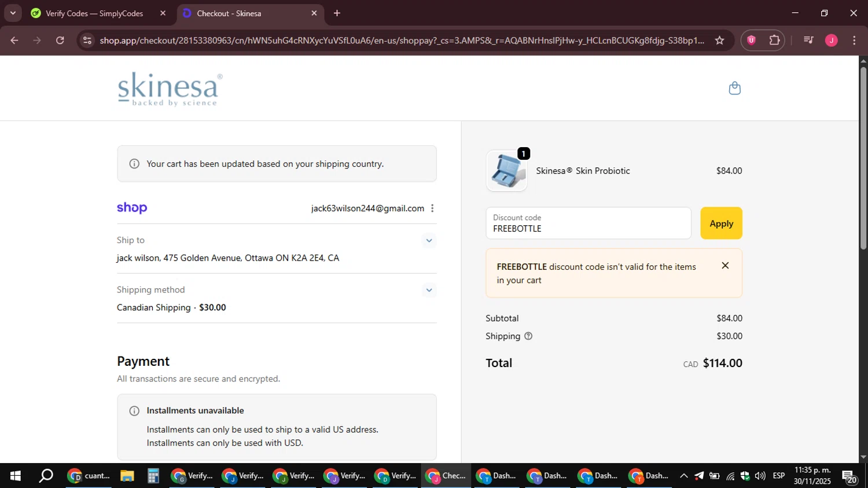Viewport: 868px width, 488px height.
Task: Click the email jack63wilson244@gmail.com
Action: (367, 208)
